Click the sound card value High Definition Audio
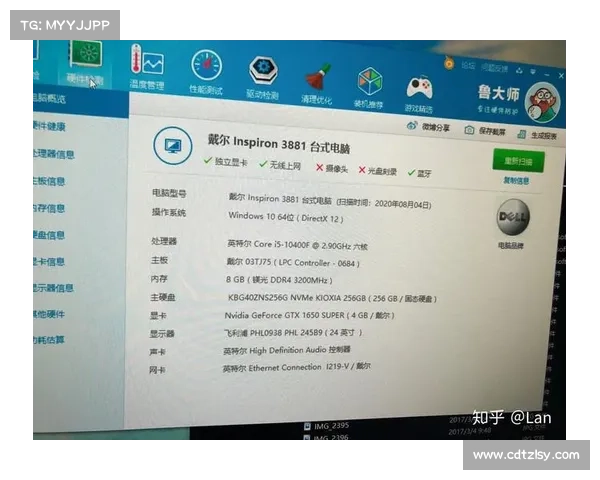This screenshot has width=600, height=480. (287, 350)
